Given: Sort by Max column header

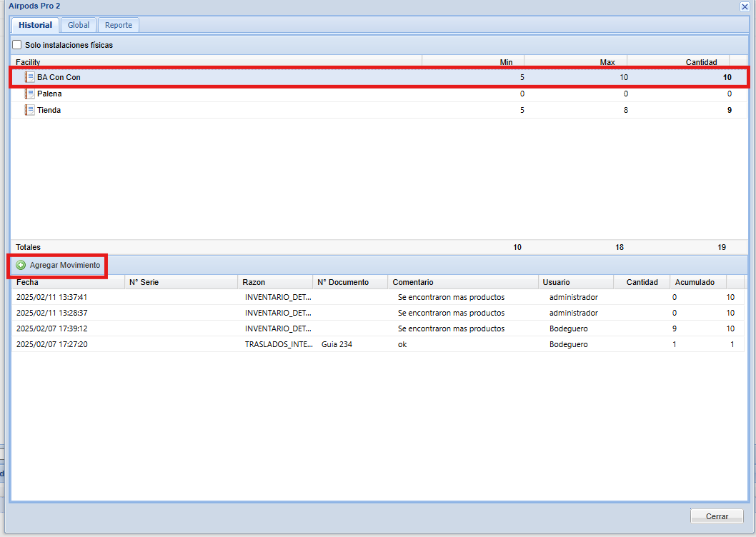Looking at the screenshot, I should 576,61.
